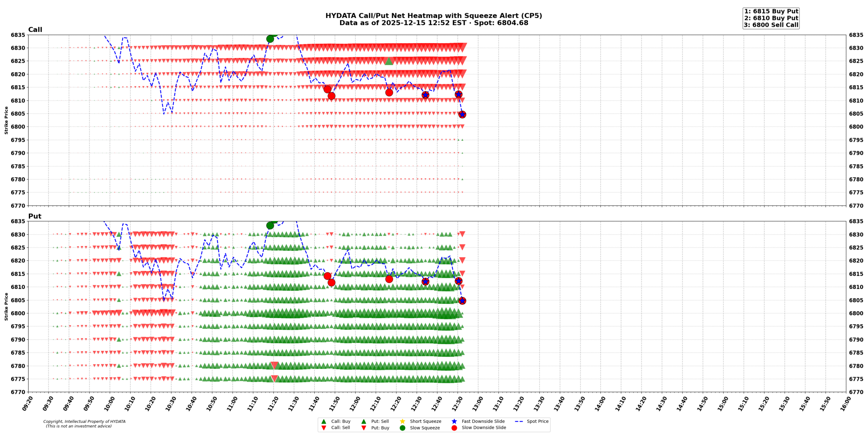Click the Put: Buy red triangle legend icon
Image resolution: width=868 pixels, height=434 pixels.
point(364,428)
